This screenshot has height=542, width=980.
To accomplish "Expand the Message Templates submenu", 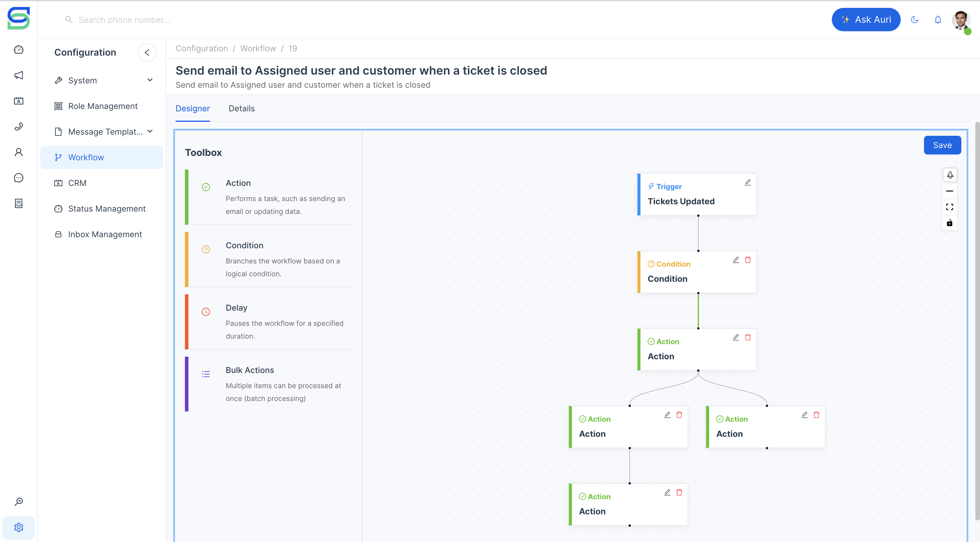I will pyautogui.click(x=150, y=131).
